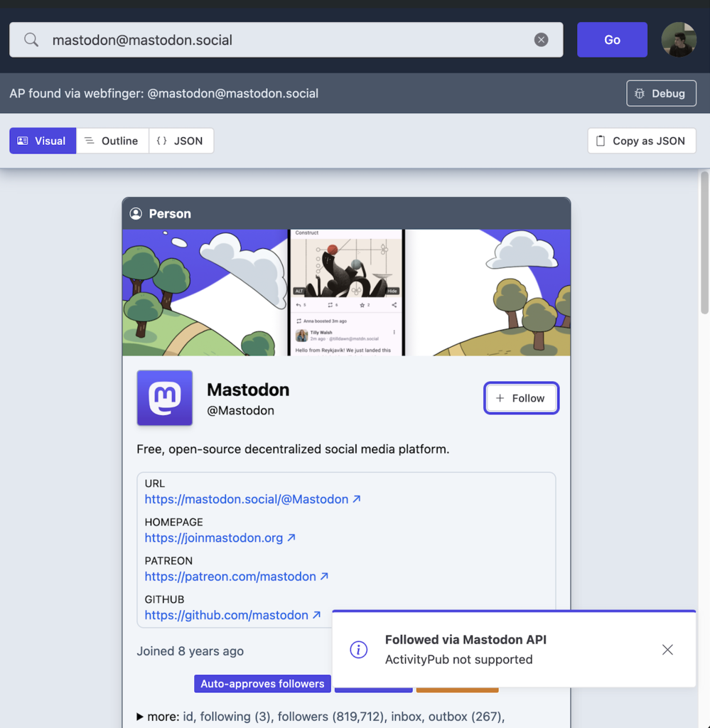
Task: Click the info icon in the notification
Action: point(359,650)
